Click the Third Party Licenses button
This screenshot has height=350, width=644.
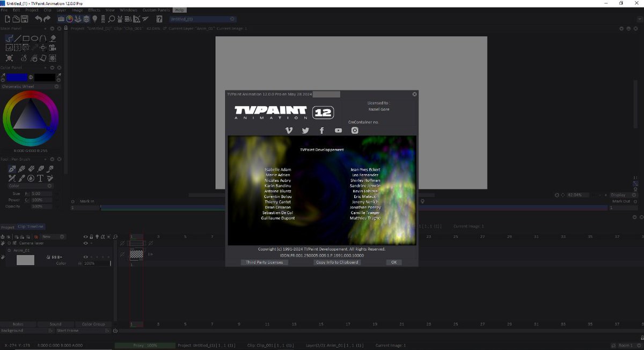coord(265,262)
